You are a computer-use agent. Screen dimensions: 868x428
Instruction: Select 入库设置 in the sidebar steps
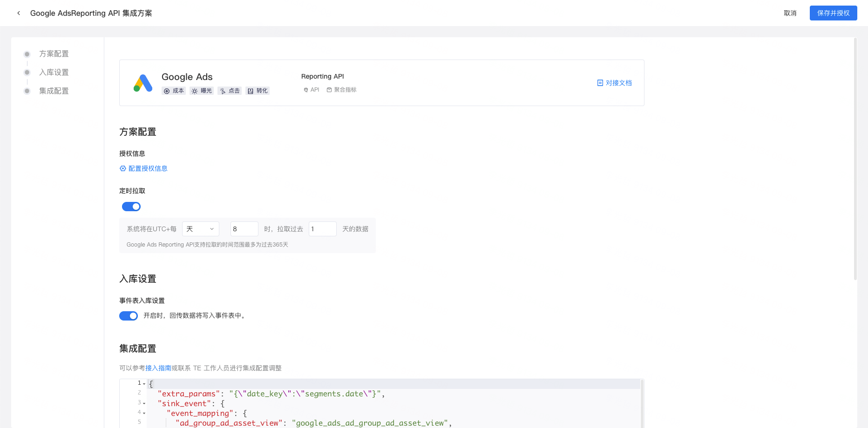tap(54, 72)
